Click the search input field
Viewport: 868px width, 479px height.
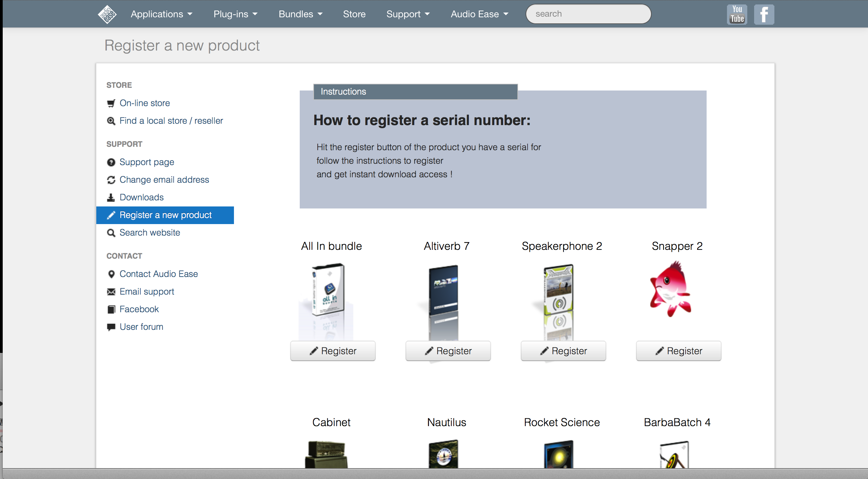[x=588, y=14]
